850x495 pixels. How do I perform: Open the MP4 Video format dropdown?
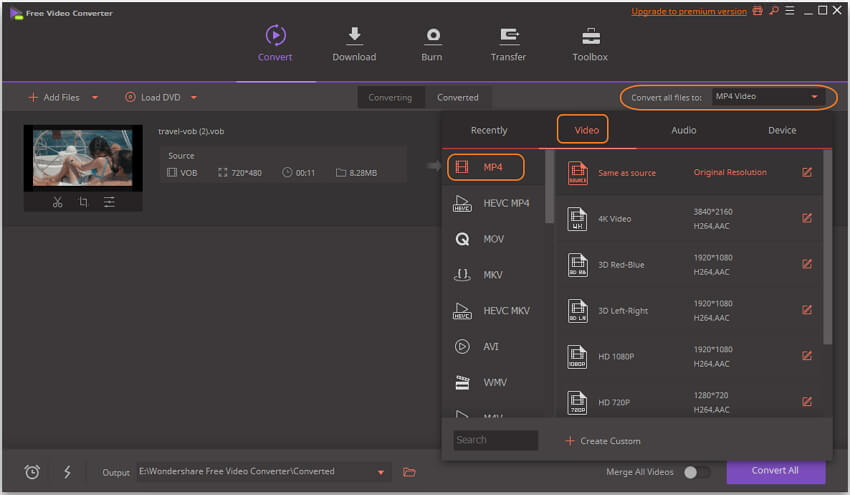(768, 97)
